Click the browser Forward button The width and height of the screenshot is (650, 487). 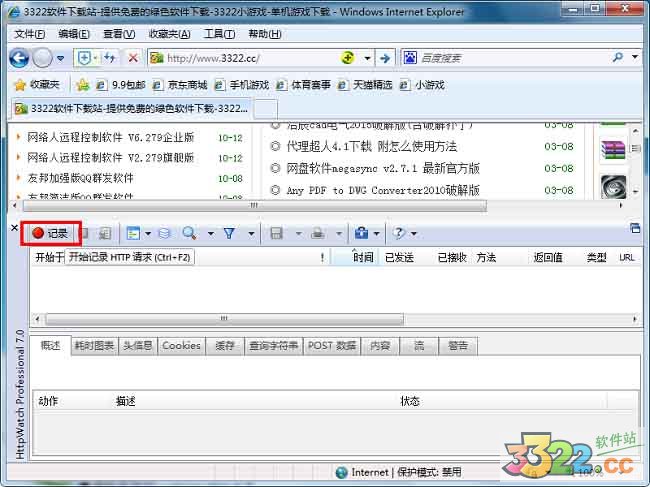42,58
